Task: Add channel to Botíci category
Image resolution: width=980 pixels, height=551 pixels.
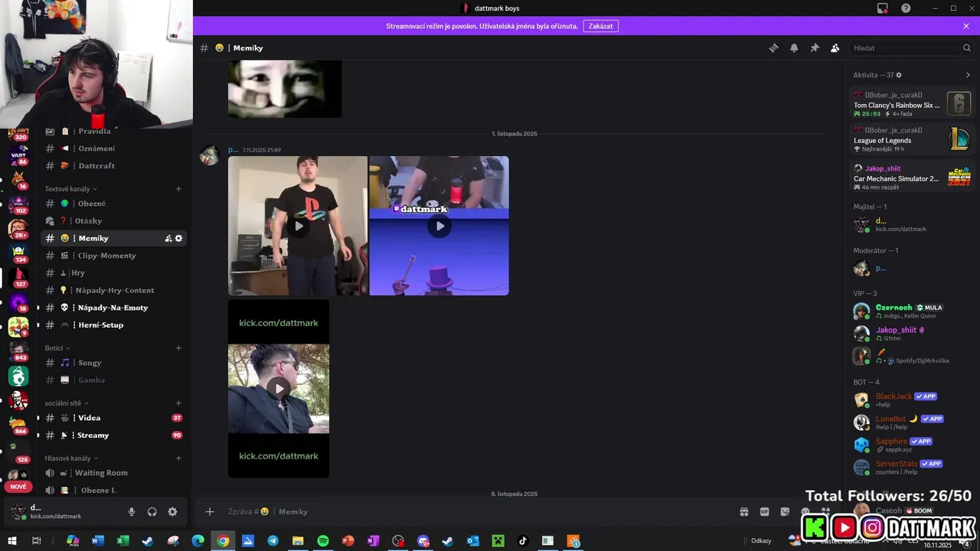Action: tap(178, 348)
